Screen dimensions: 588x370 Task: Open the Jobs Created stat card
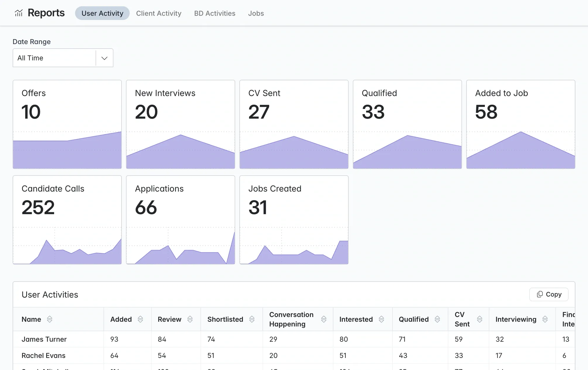coord(294,220)
